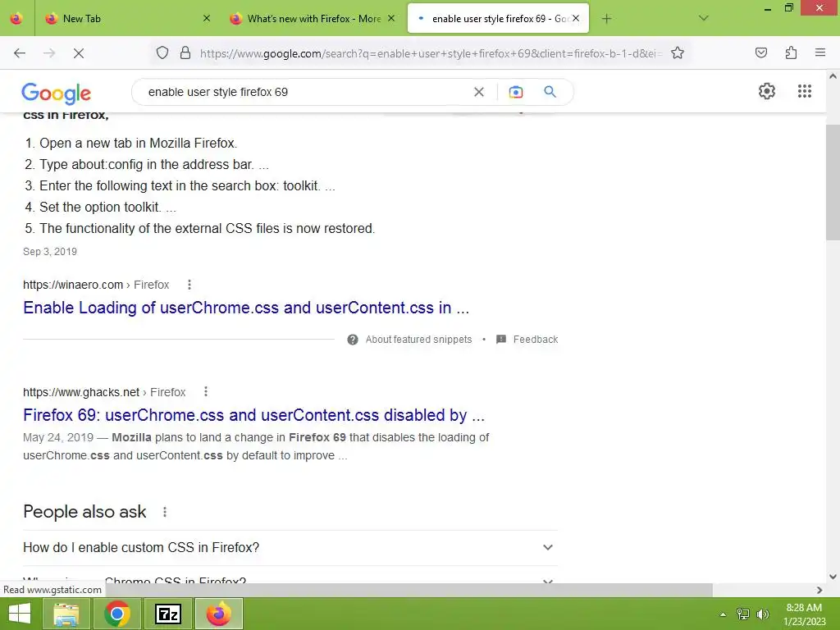840x630 pixels.
Task: Open 7-Zip from the taskbar
Action: [x=167, y=614]
